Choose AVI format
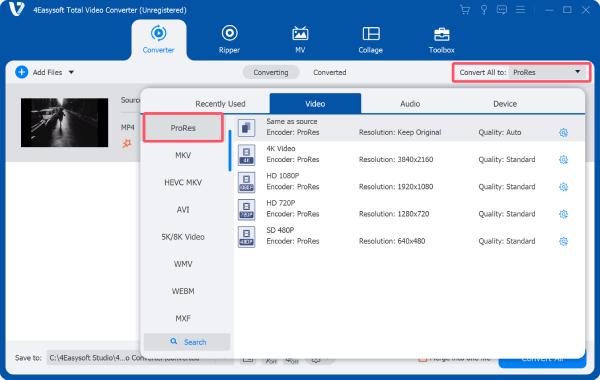 (x=183, y=209)
